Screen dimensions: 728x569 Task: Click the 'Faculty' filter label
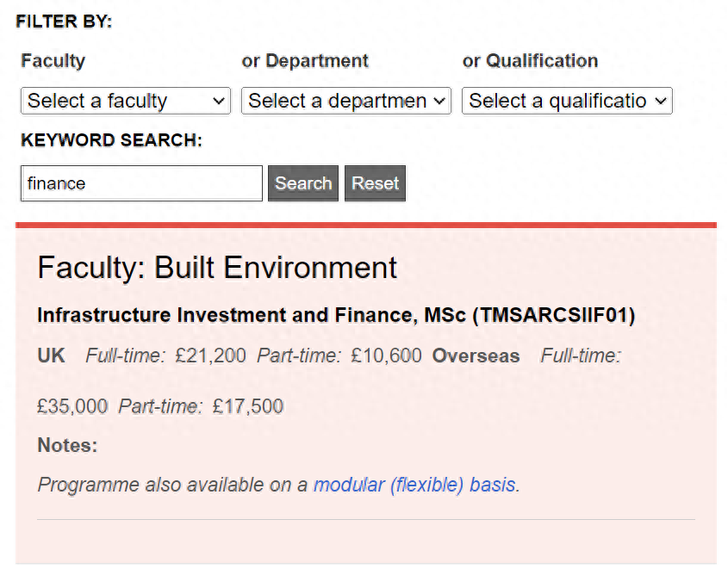53,61
